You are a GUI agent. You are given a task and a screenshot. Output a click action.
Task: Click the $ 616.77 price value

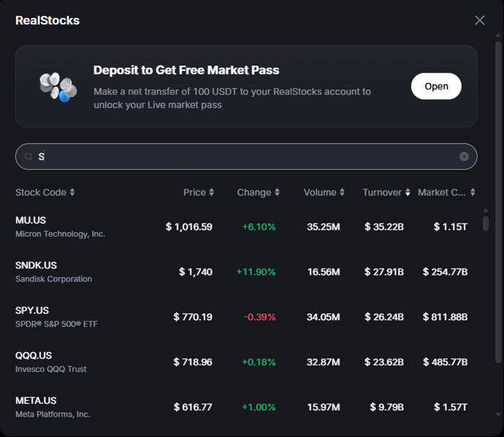click(193, 407)
